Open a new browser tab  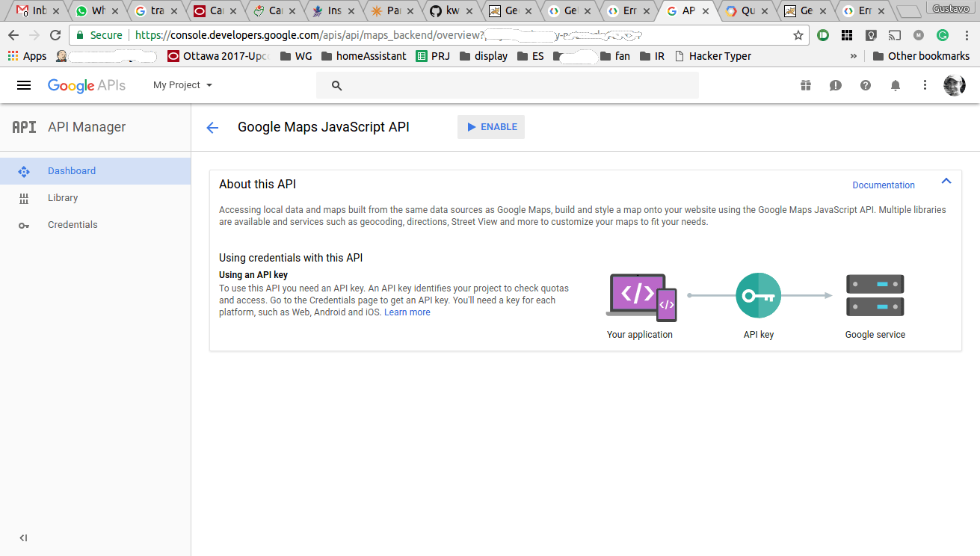tap(909, 11)
